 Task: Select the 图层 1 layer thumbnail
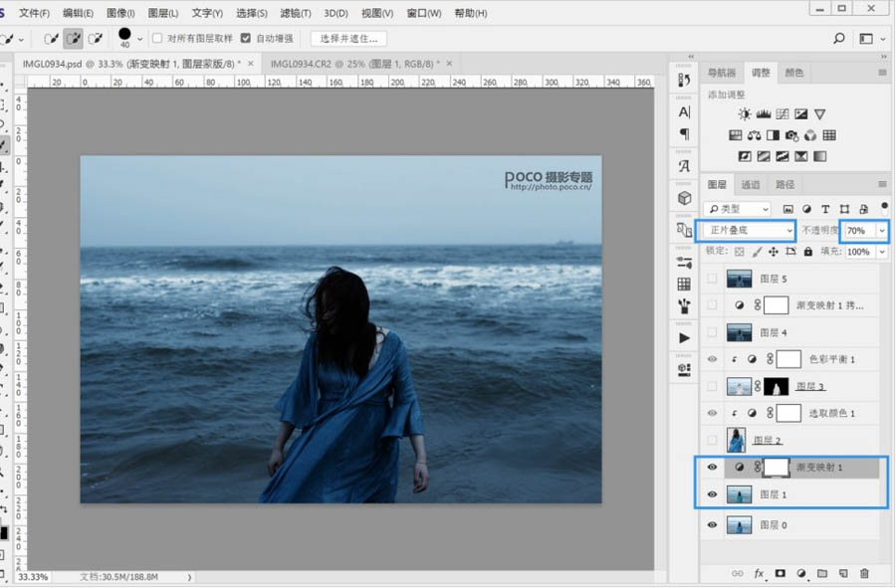[739, 494]
